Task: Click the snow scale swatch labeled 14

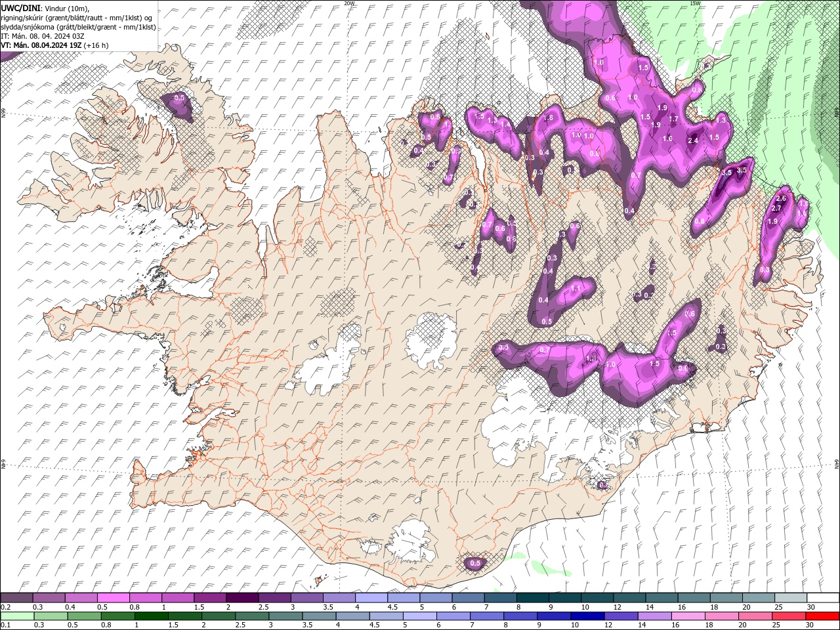Action: (661, 598)
